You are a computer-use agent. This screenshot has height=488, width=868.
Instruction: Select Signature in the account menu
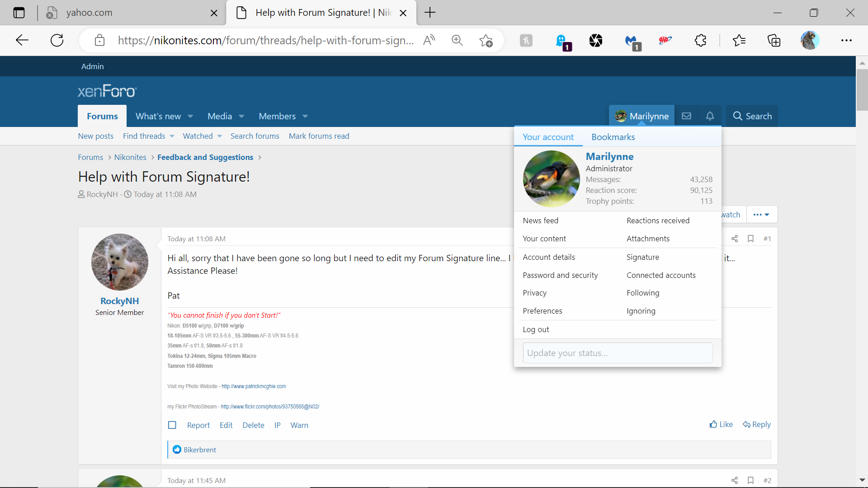coord(642,257)
